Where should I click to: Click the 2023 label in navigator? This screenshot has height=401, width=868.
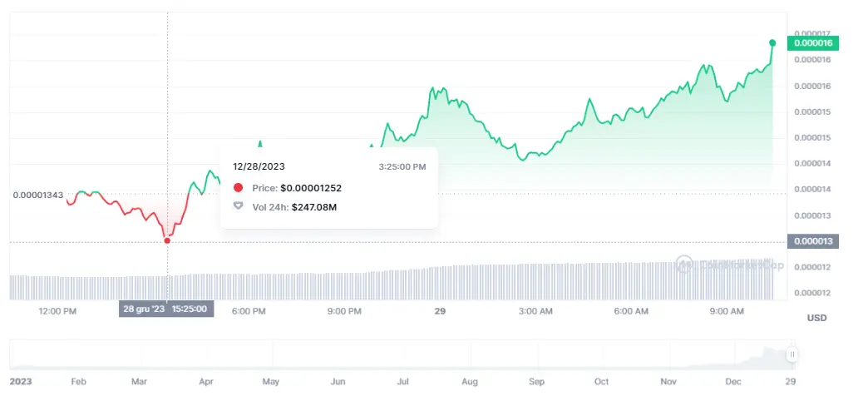coord(22,382)
